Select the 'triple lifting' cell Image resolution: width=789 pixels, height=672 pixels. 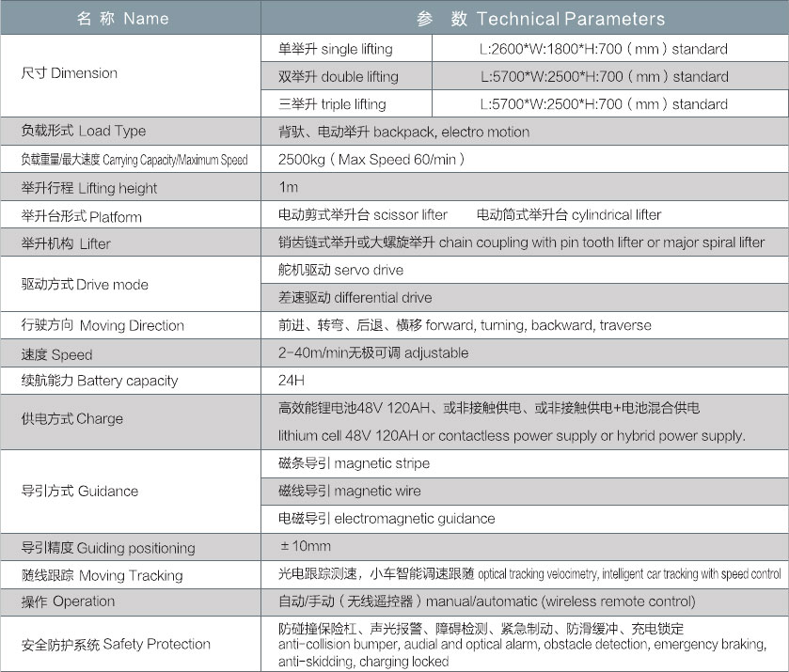[x=333, y=104]
